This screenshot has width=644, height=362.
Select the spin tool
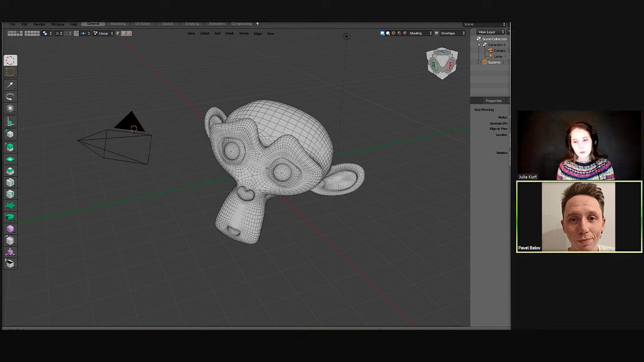click(x=10, y=217)
